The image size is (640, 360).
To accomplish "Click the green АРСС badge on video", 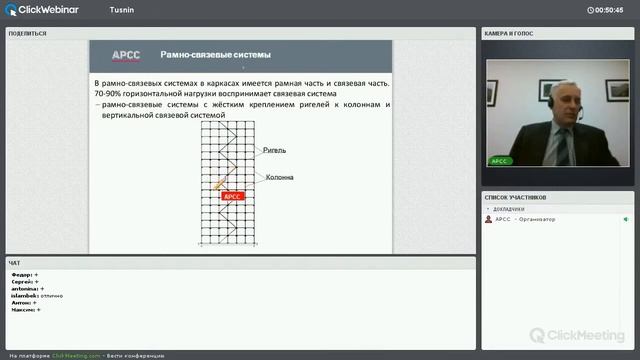I will click(x=500, y=161).
